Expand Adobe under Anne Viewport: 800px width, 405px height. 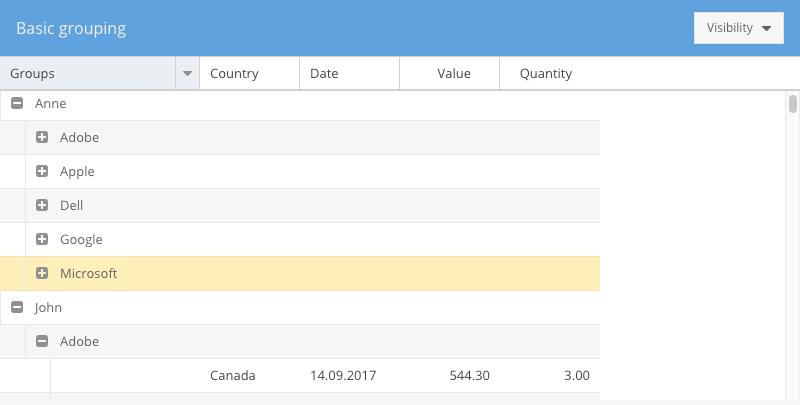(x=42, y=137)
